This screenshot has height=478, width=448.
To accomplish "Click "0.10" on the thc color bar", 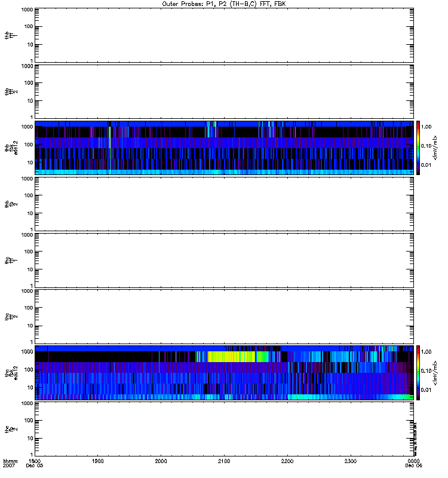I will [x=426, y=371].
